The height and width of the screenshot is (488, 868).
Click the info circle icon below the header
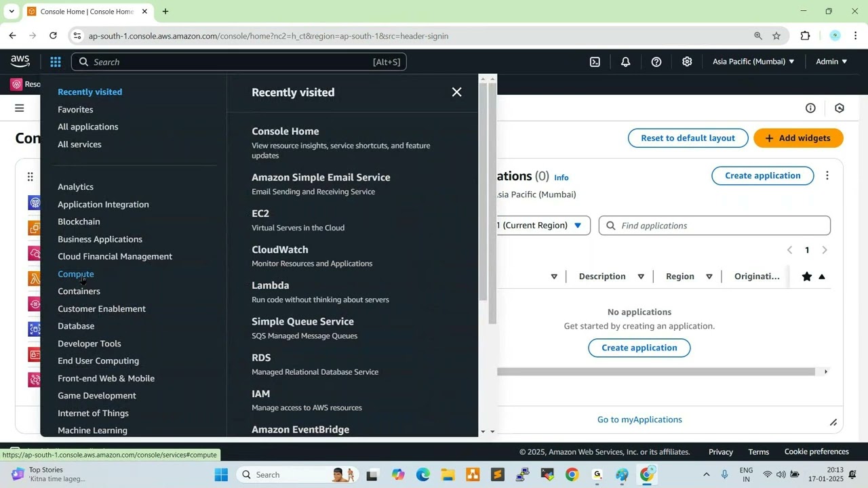810,108
